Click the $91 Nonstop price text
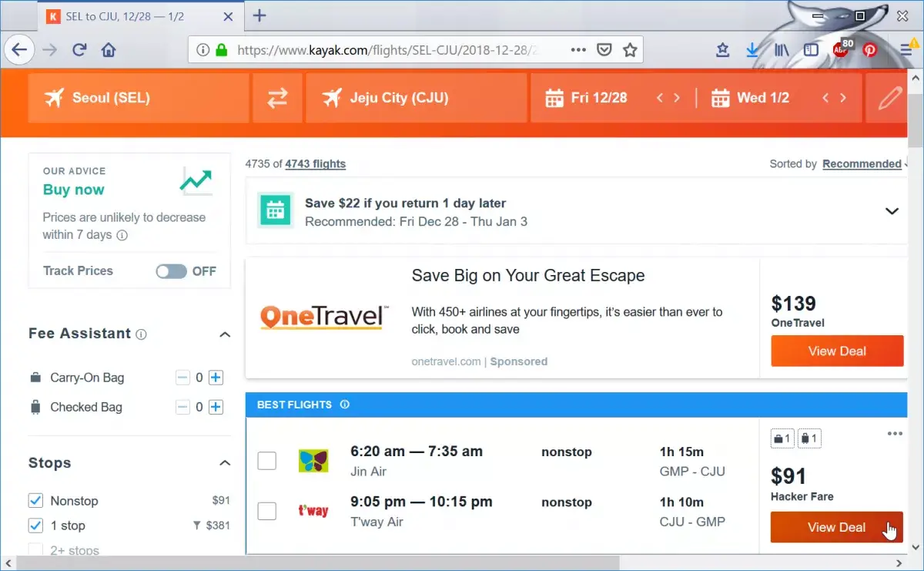The width and height of the screenshot is (924, 571). pos(221,501)
